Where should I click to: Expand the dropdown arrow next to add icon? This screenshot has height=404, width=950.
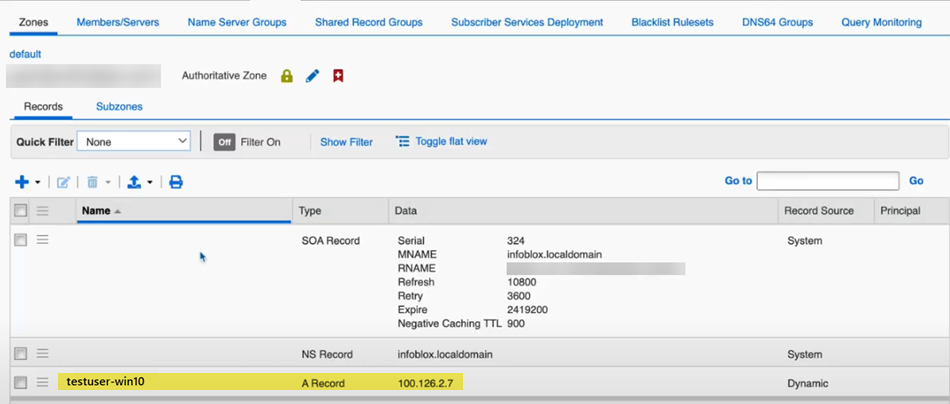coord(38,183)
